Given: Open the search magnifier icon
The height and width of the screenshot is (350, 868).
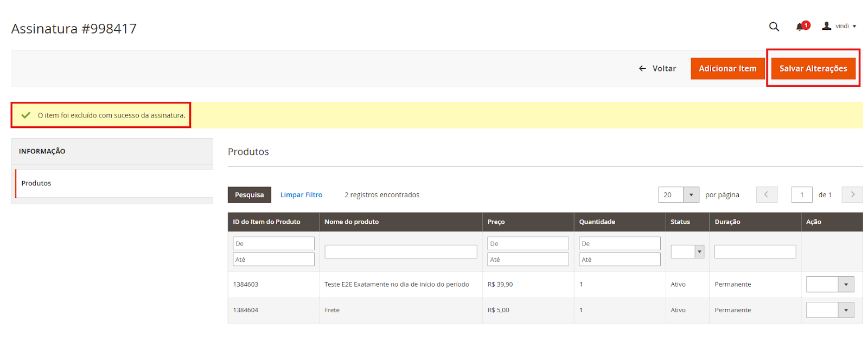Looking at the screenshot, I should 774,27.
